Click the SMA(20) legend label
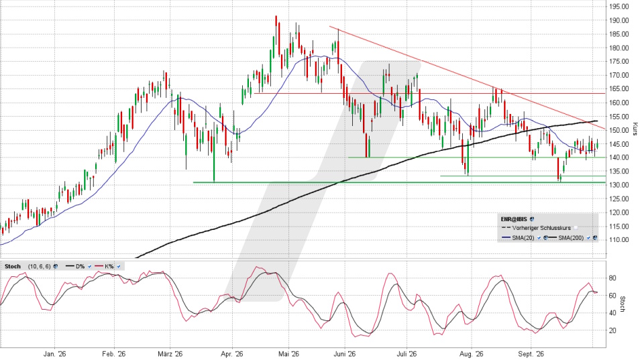 [x=523, y=237]
